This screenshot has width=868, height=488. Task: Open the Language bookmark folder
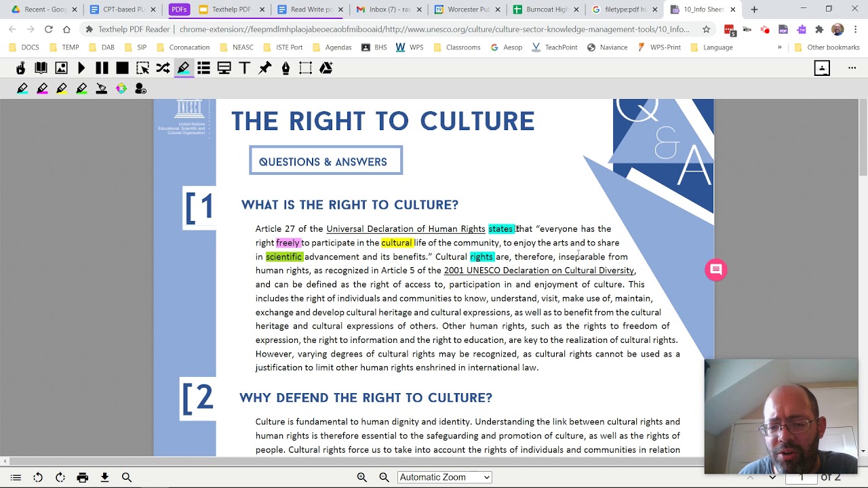click(x=711, y=47)
